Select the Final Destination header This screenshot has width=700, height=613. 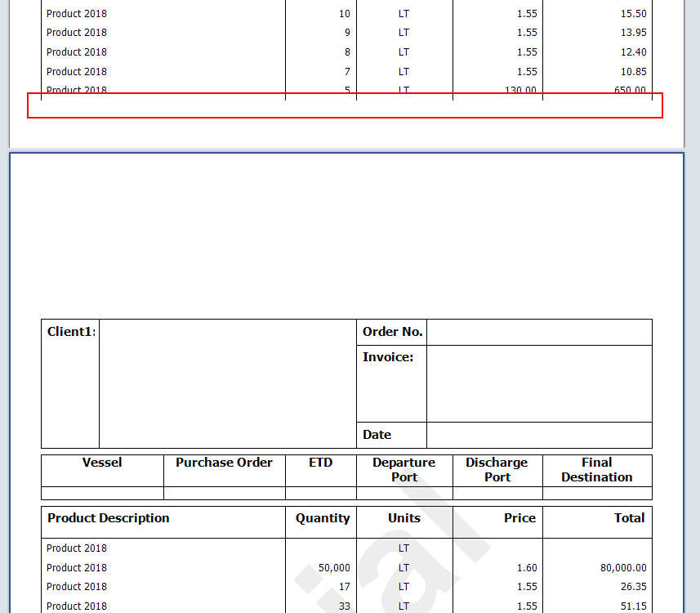[596, 470]
